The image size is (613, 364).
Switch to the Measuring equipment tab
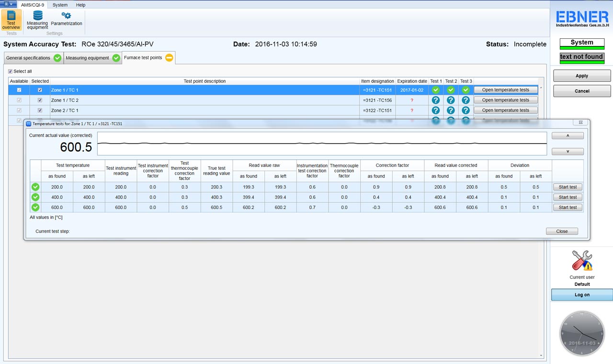click(x=92, y=58)
